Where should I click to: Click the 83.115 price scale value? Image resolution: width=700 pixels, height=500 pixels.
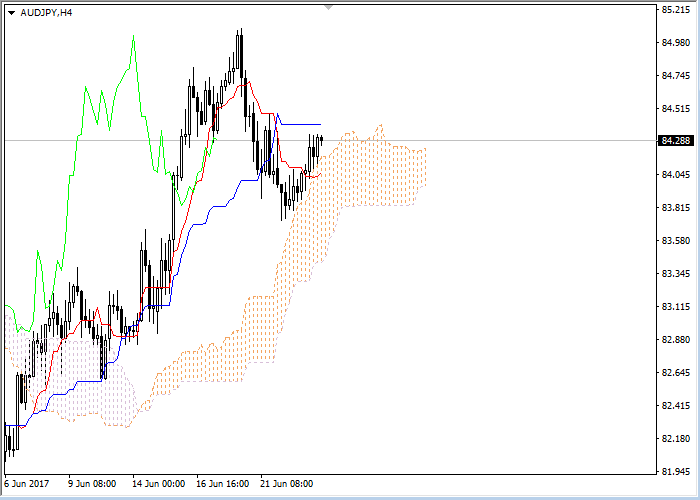(x=675, y=307)
